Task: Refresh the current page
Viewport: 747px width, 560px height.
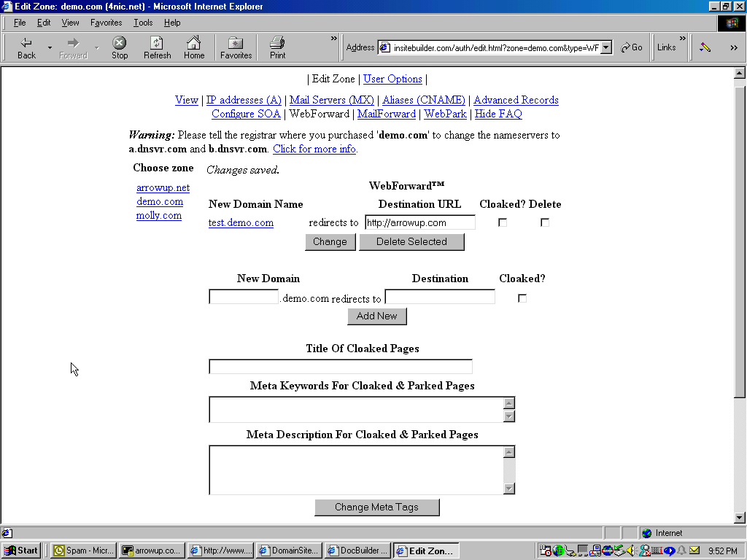Action: [x=158, y=47]
